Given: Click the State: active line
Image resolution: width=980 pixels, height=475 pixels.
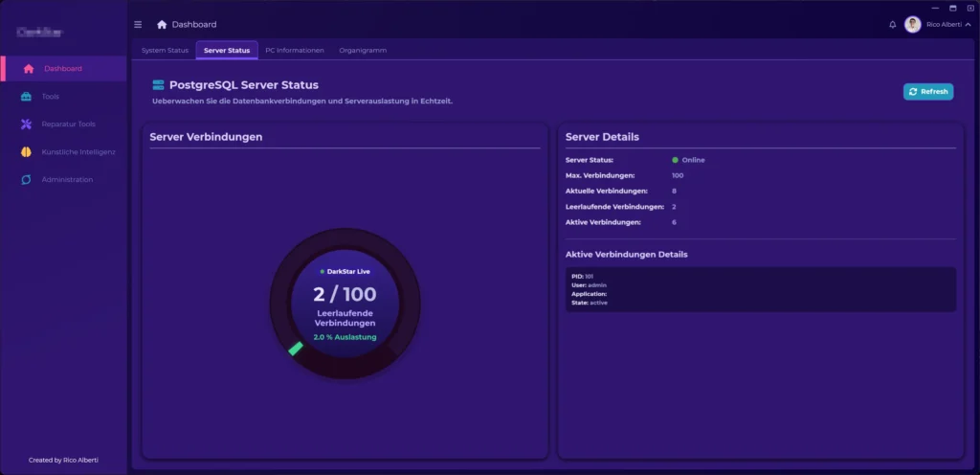Looking at the screenshot, I should (x=590, y=303).
